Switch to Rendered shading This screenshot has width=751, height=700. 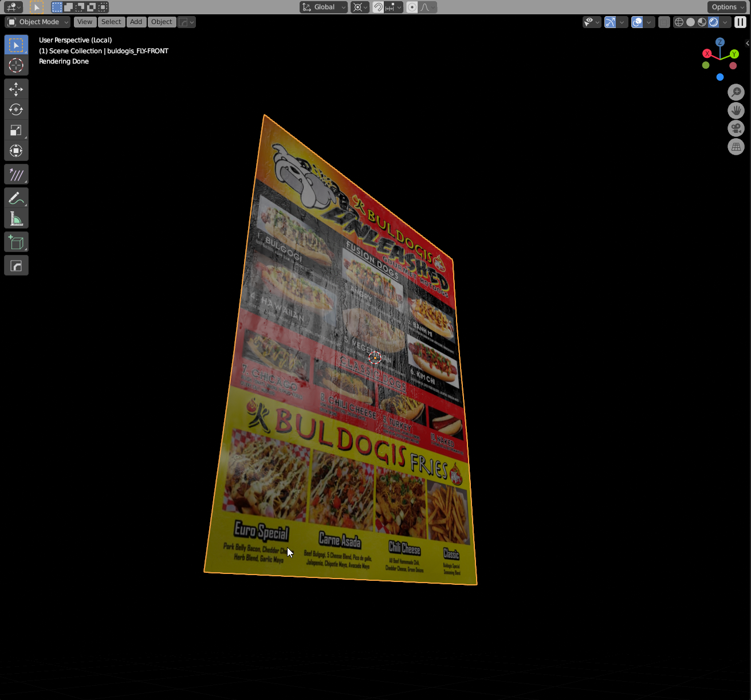click(713, 22)
